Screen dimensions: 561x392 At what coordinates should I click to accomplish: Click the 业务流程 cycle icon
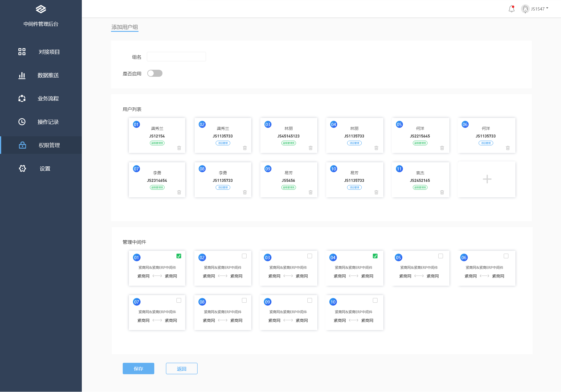(x=22, y=98)
